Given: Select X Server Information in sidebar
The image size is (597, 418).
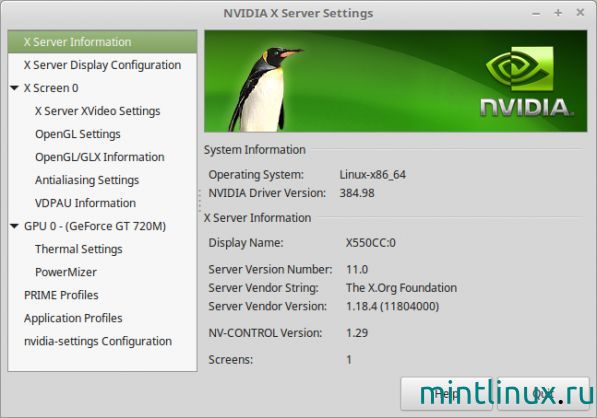Looking at the screenshot, I should click(x=102, y=42).
